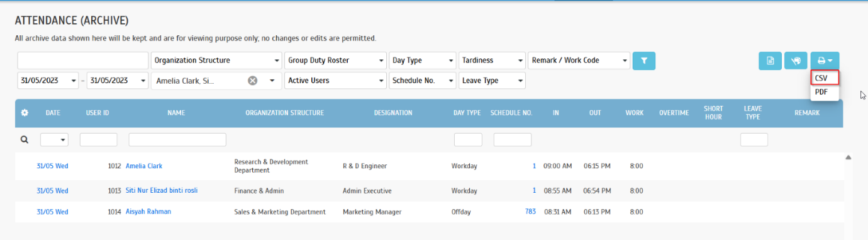Click the document export icon button
The height and width of the screenshot is (240, 868).
(770, 60)
